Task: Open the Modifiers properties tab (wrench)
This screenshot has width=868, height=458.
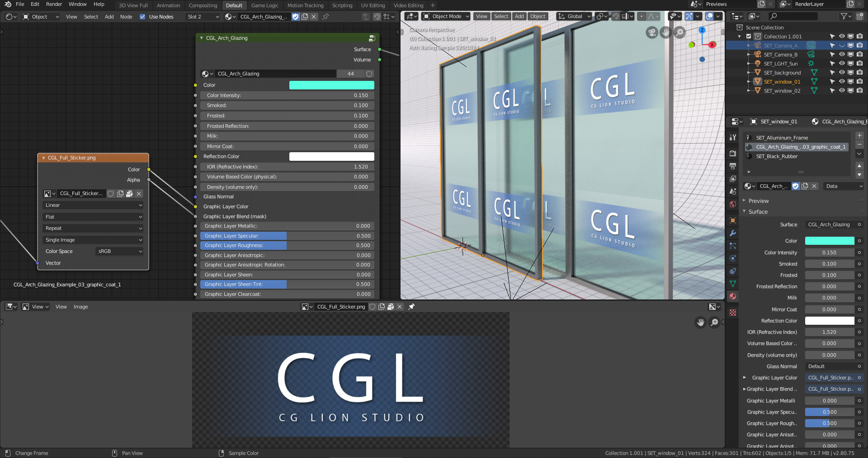Action: coord(733,233)
